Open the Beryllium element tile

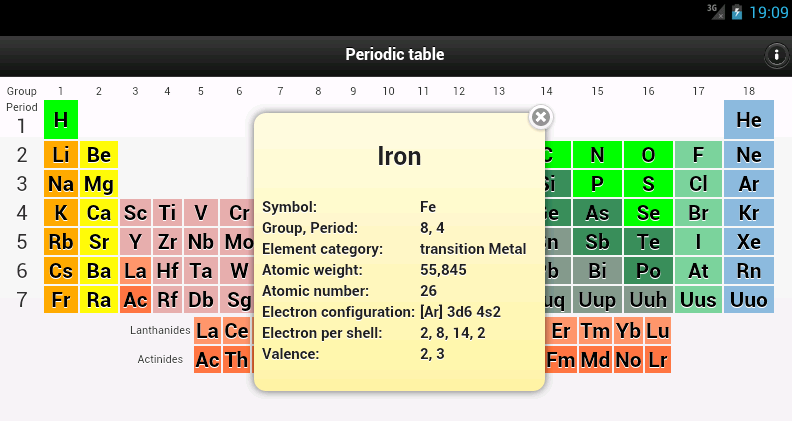pos(98,155)
